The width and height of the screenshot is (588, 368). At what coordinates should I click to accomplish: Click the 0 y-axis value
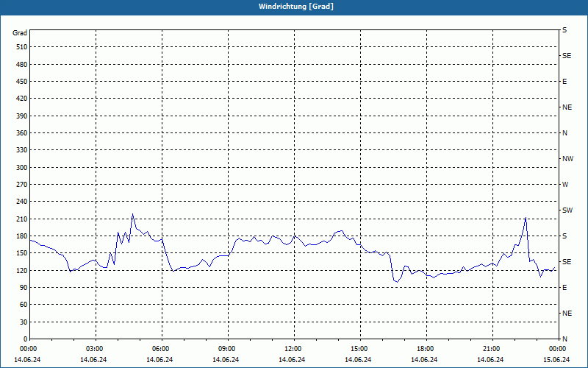[26, 339]
